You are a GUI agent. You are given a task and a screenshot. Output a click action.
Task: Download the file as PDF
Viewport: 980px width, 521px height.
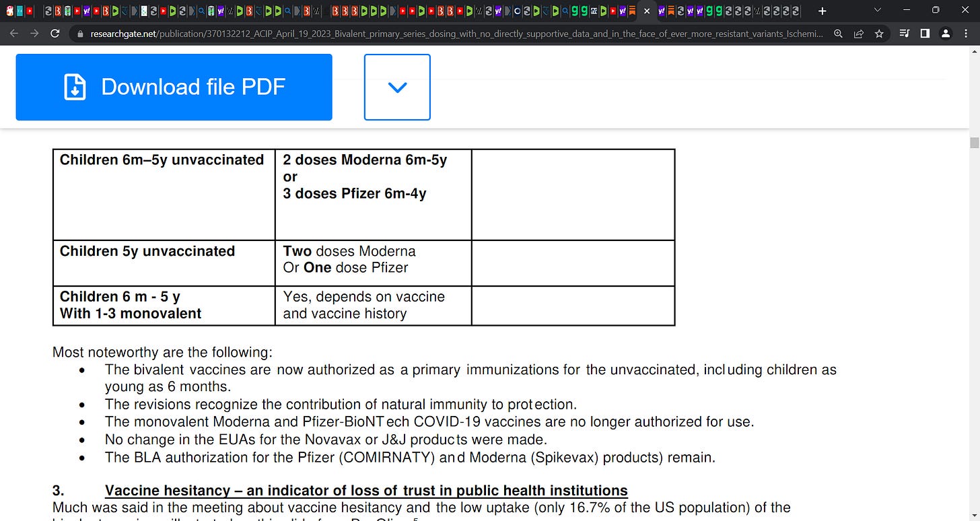(x=174, y=88)
